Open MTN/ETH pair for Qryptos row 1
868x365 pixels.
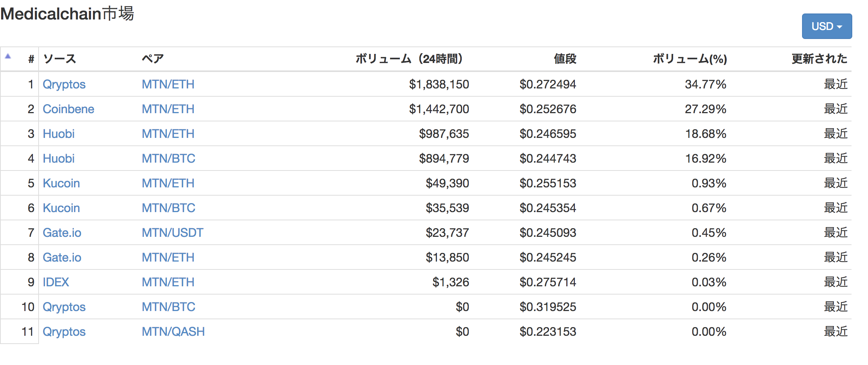pos(168,84)
